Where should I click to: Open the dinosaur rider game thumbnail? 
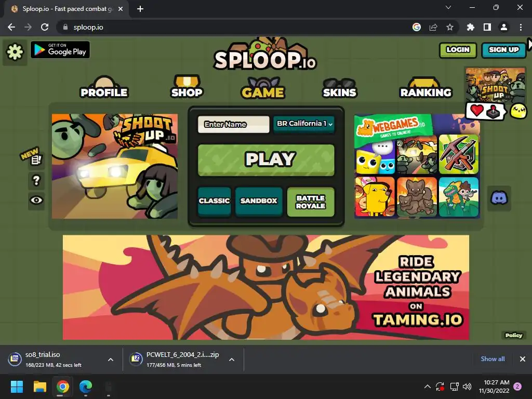[459, 197]
